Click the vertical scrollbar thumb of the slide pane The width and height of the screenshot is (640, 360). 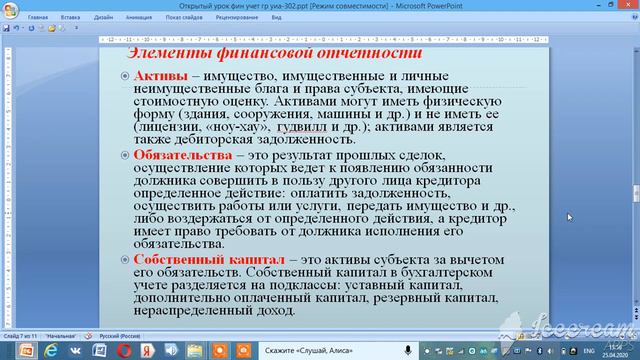click(x=636, y=194)
